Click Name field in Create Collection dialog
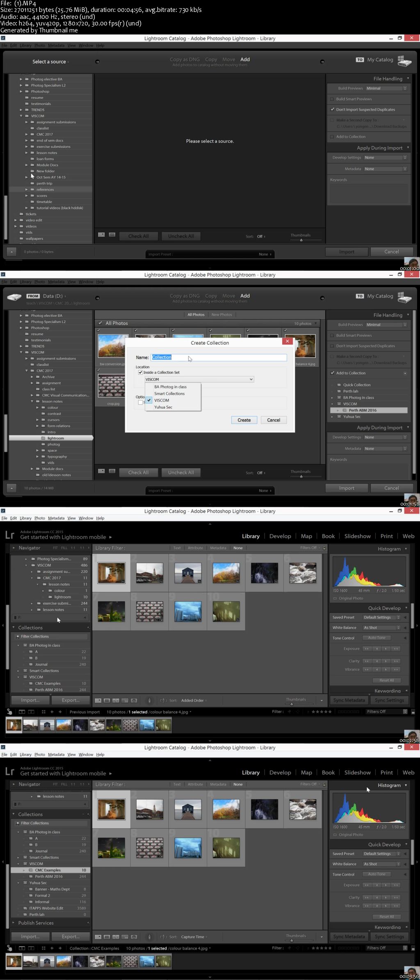Screen dimensions: 420x980 pyautogui.click(x=219, y=357)
